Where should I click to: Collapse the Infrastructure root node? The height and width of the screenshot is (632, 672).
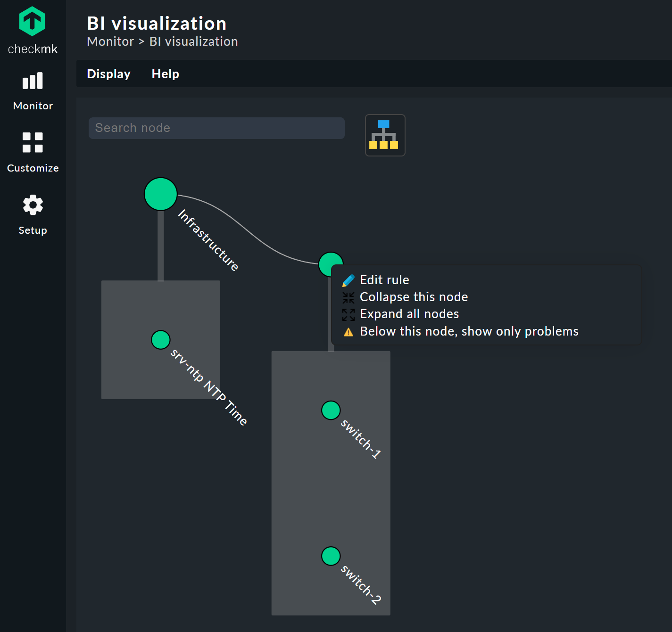tap(160, 194)
